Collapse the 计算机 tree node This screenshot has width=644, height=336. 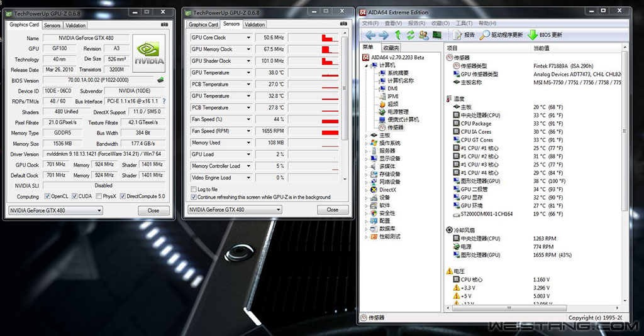[366, 66]
